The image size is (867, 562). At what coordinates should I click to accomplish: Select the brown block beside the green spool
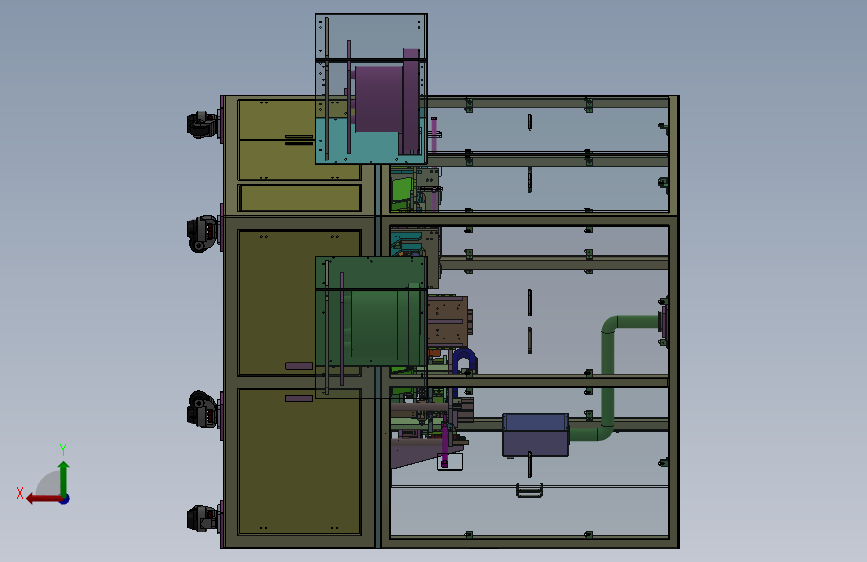click(450, 321)
